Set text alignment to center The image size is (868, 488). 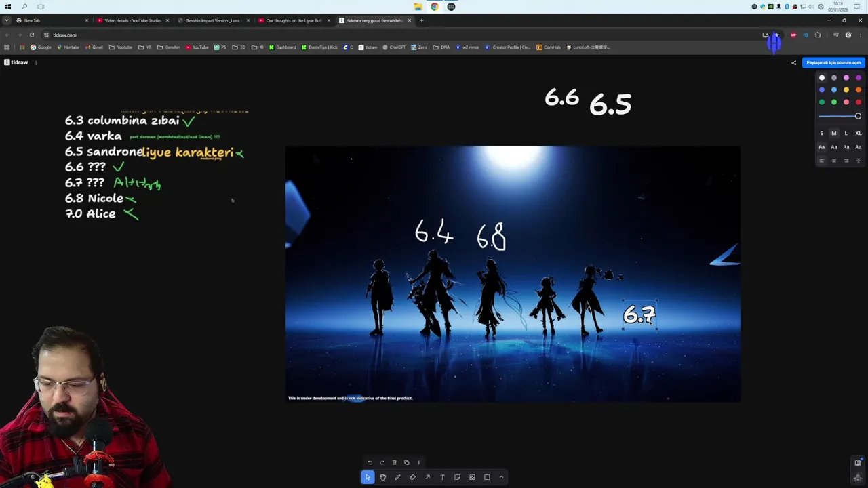point(834,161)
